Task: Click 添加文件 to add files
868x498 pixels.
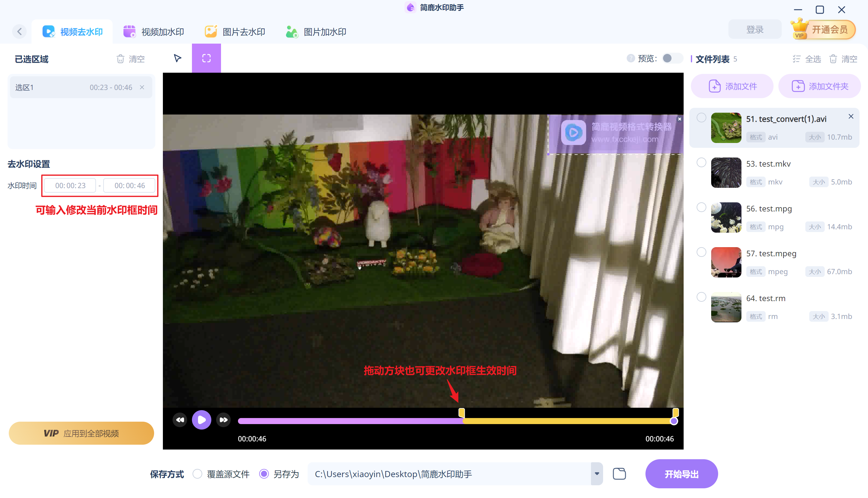Action: (732, 86)
